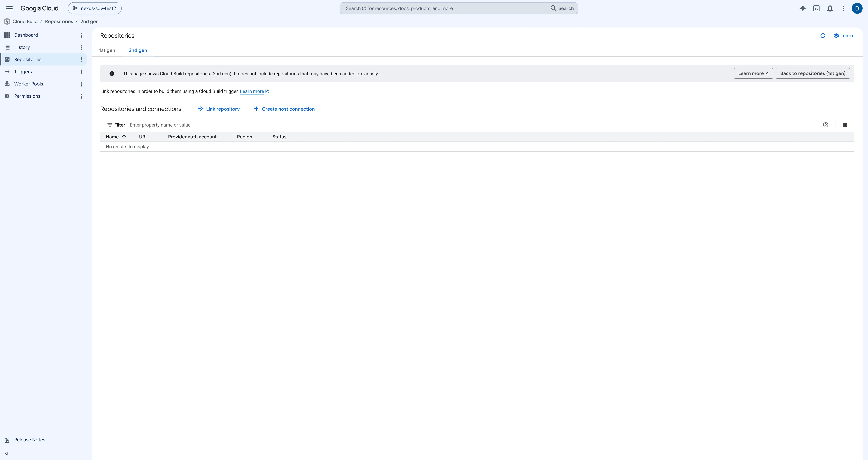Open more options next to History

tap(81, 47)
